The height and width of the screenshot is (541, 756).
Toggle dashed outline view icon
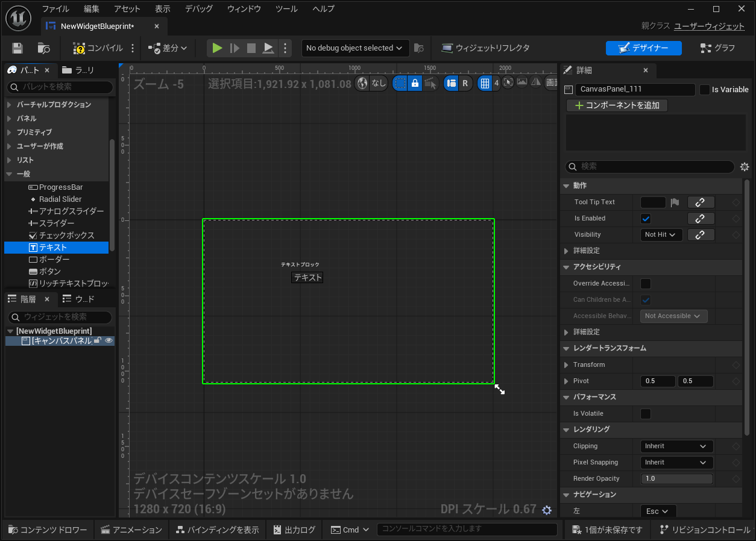400,83
